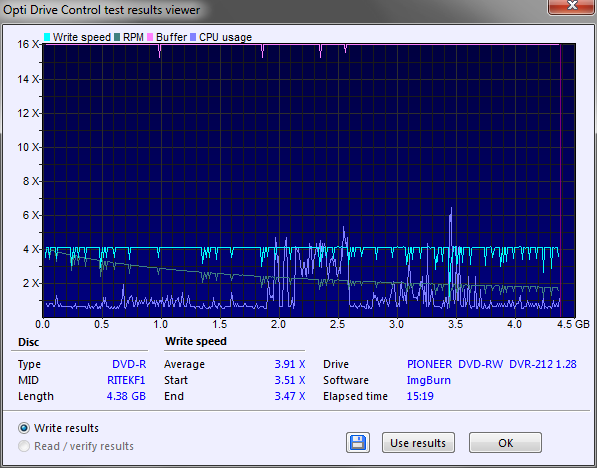The image size is (597, 468).
Task: Click the DVD-R disc type value
Action: click(x=129, y=364)
